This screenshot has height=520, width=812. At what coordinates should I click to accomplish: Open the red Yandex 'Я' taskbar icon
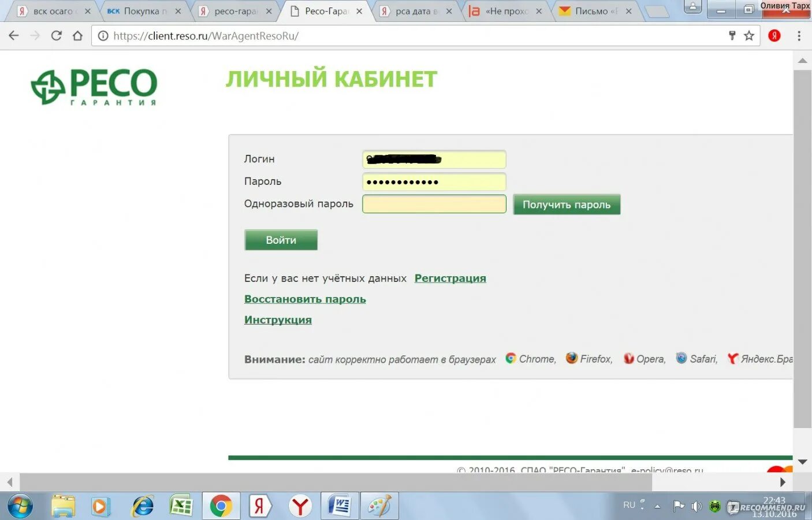[259, 507]
